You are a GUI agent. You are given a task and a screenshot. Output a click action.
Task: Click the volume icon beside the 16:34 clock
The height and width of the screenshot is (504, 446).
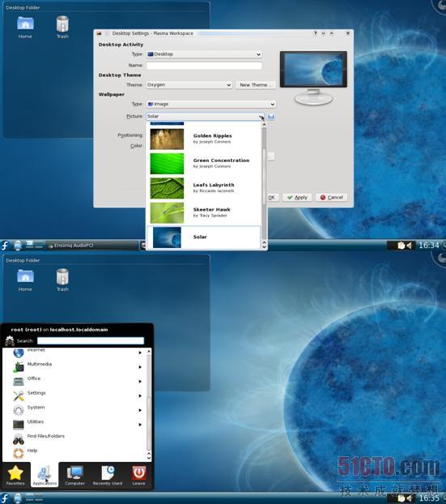click(x=409, y=246)
